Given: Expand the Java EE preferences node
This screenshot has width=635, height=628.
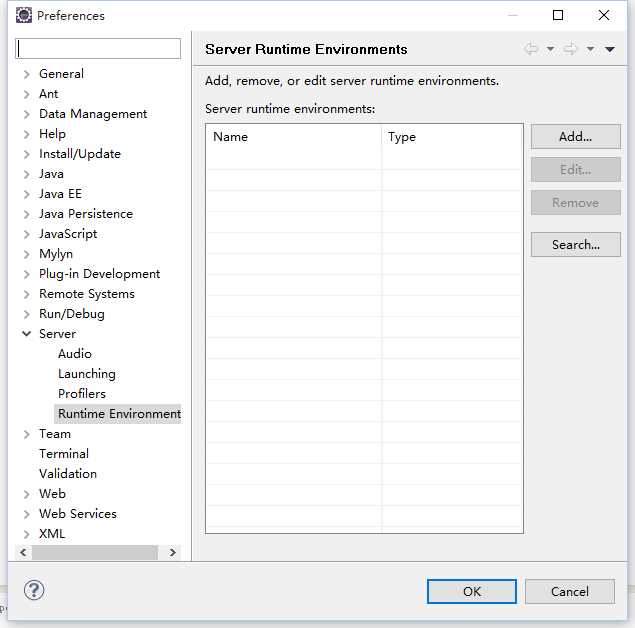Looking at the screenshot, I should [27, 194].
